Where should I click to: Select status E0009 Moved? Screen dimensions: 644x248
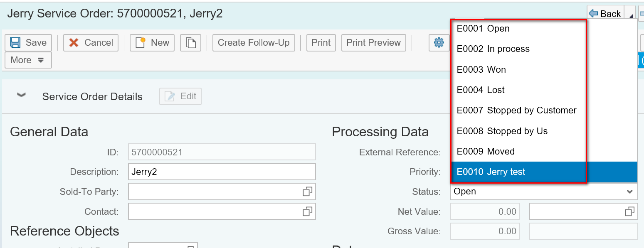[544, 151]
